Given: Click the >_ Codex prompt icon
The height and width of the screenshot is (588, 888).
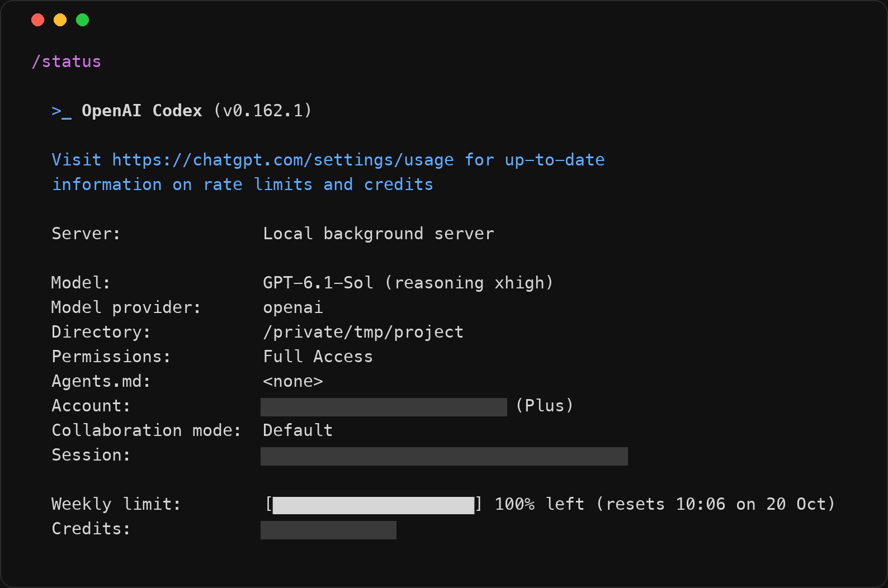Looking at the screenshot, I should [x=62, y=111].
